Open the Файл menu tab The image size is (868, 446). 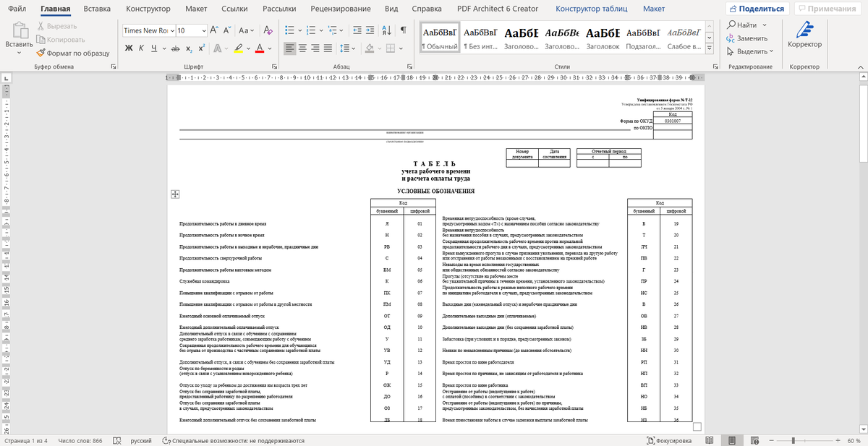point(16,9)
